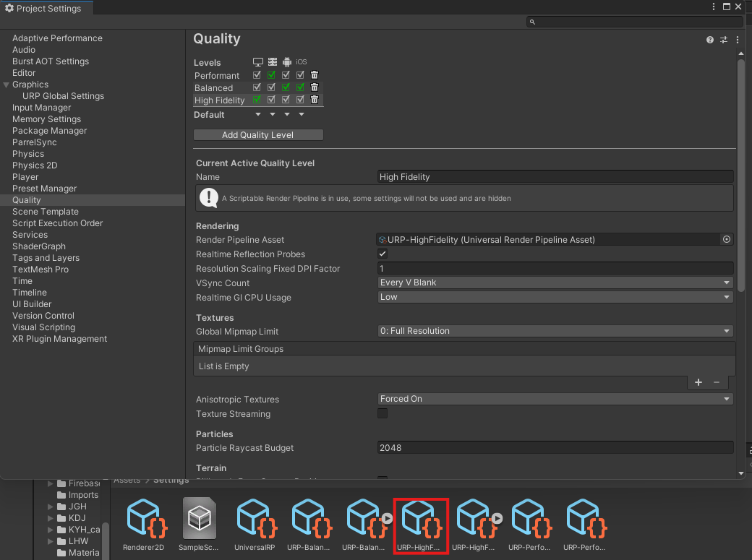Select the highlighted URP-HighF... asset
Image resolution: width=752 pixels, height=560 pixels.
[x=421, y=526]
